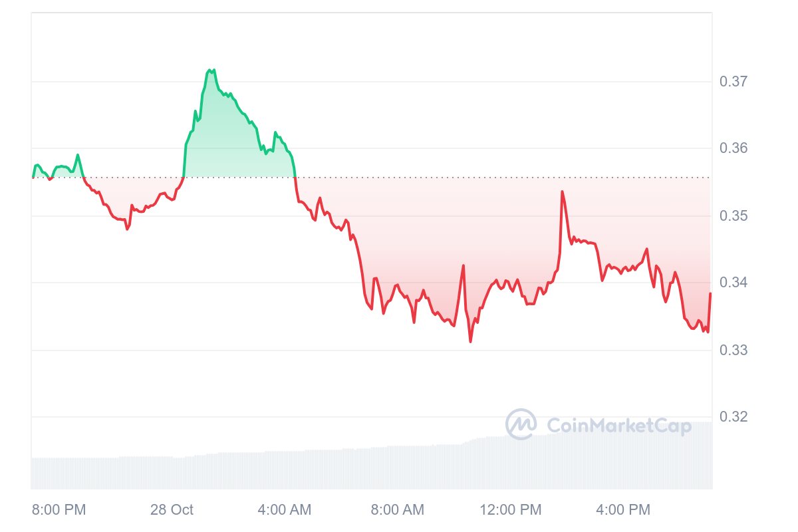Click the CoinMarketCap watermark text
Screen dimensions: 798x532
click(618, 426)
